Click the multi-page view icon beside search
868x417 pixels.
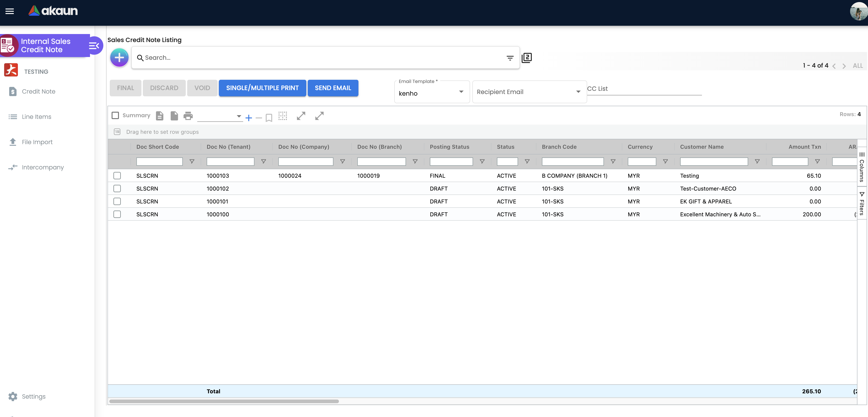point(527,58)
